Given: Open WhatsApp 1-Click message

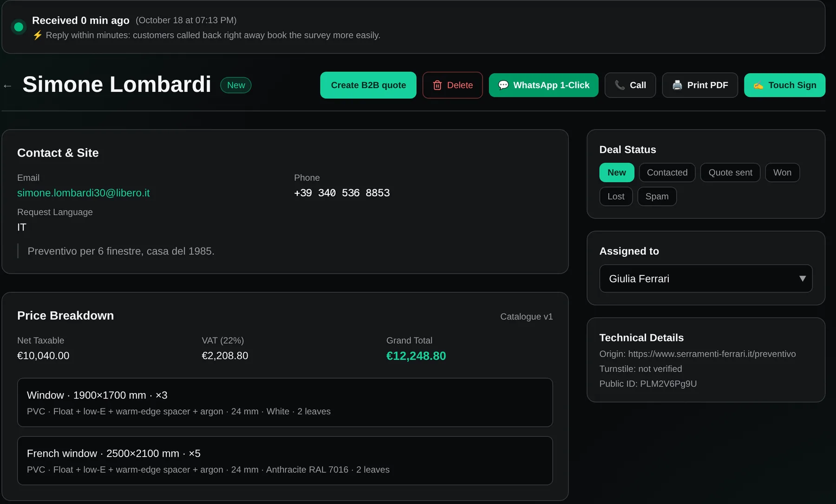Looking at the screenshot, I should pyautogui.click(x=543, y=85).
